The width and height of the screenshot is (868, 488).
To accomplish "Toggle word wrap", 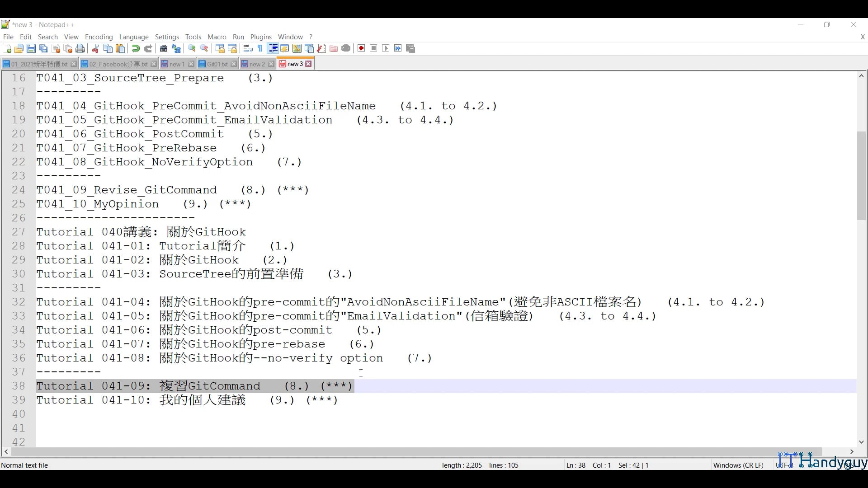I will (x=248, y=48).
